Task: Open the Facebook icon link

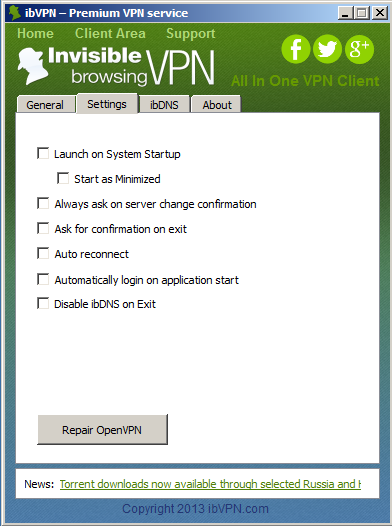Action: [295, 49]
